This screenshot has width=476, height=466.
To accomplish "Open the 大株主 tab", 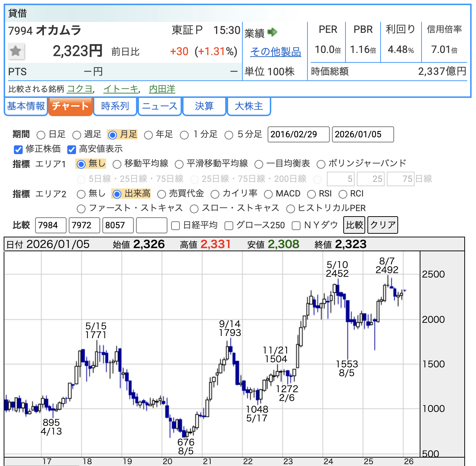I will point(249,106).
